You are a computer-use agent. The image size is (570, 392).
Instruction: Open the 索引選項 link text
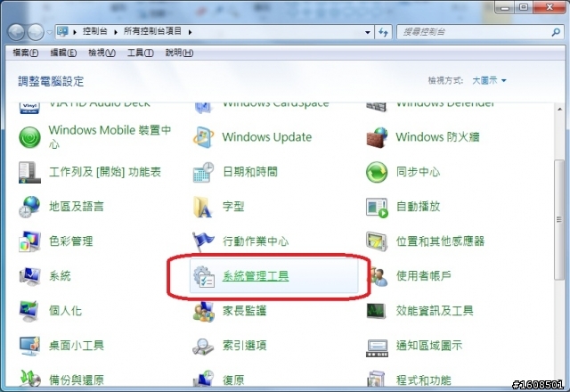pos(245,346)
